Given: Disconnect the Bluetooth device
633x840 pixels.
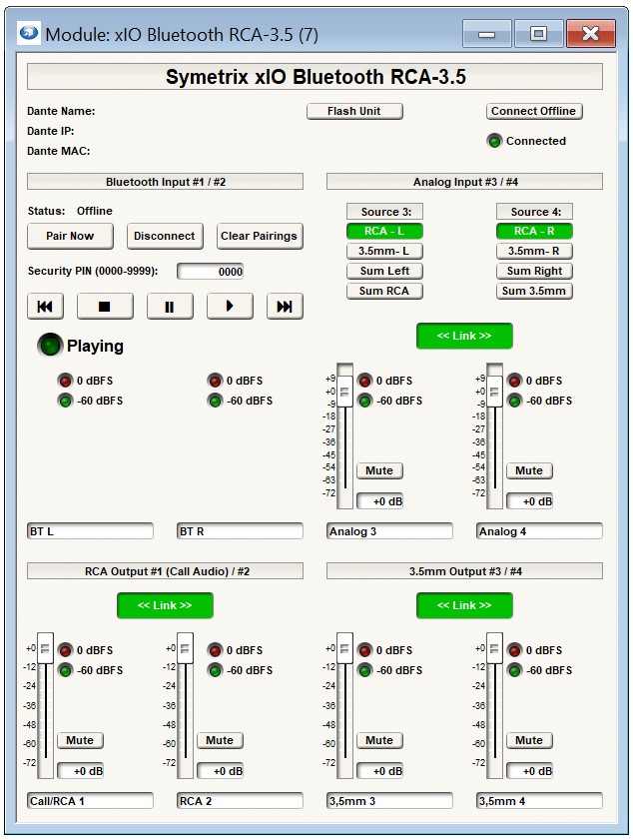Looking at the screenshot, I should pyautogui.click(x=165, y=237).
